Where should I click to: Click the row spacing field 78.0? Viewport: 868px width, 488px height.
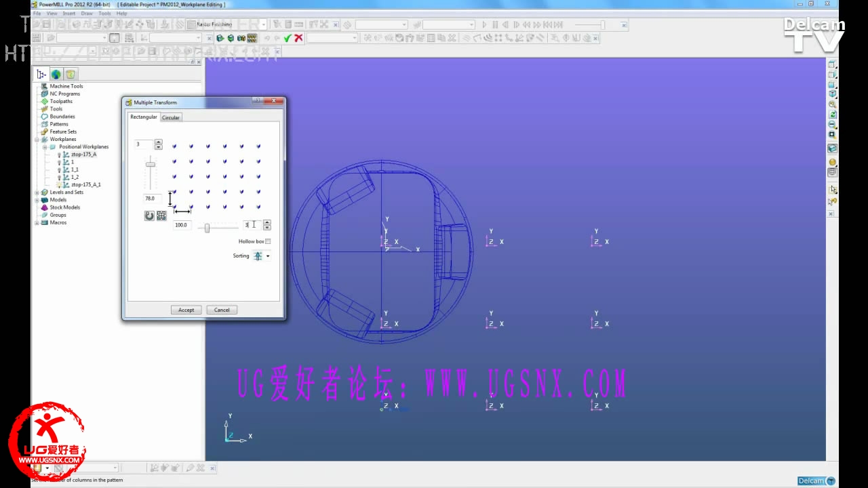152,199
